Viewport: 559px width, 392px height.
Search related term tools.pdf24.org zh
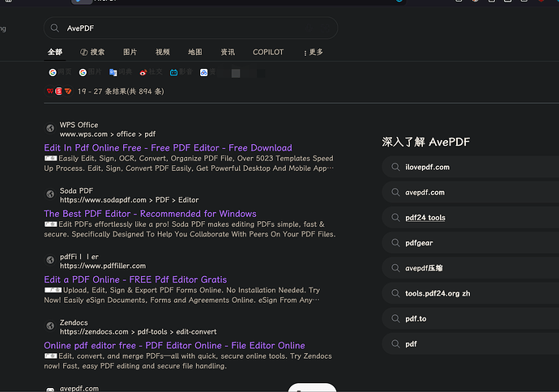(470, 293)
